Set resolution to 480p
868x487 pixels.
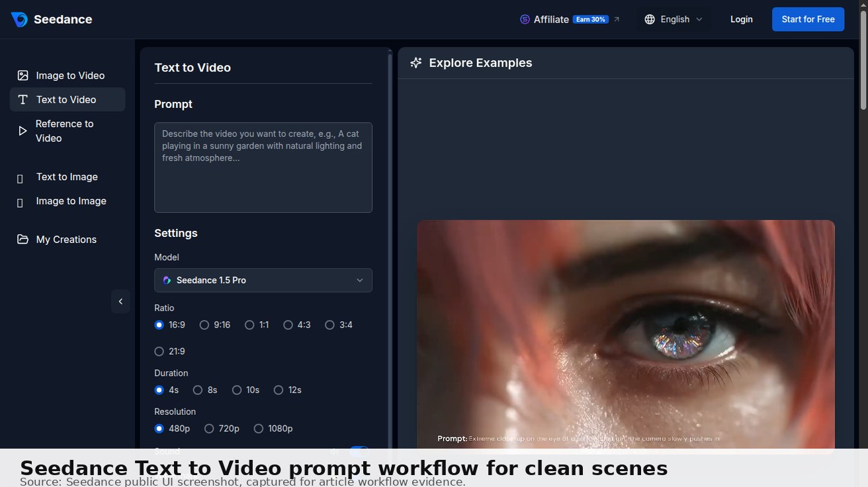172,429
